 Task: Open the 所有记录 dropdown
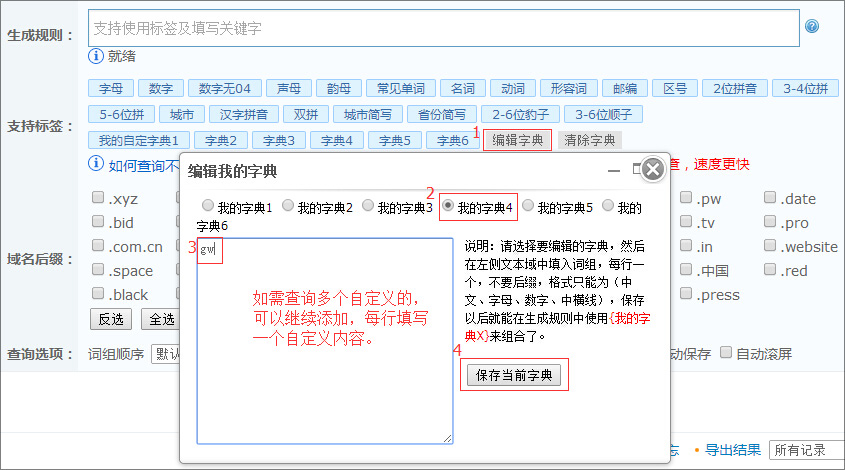[x=805, y=450]
